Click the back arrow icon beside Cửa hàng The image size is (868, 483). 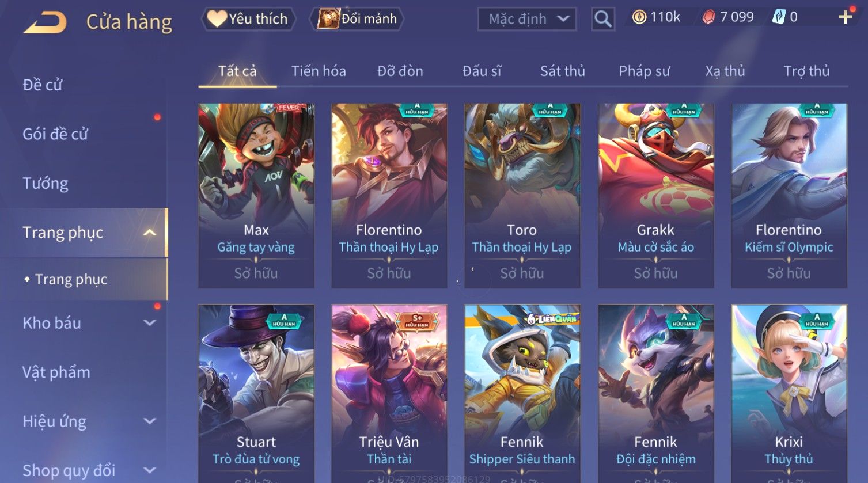(x=45, y=22)
